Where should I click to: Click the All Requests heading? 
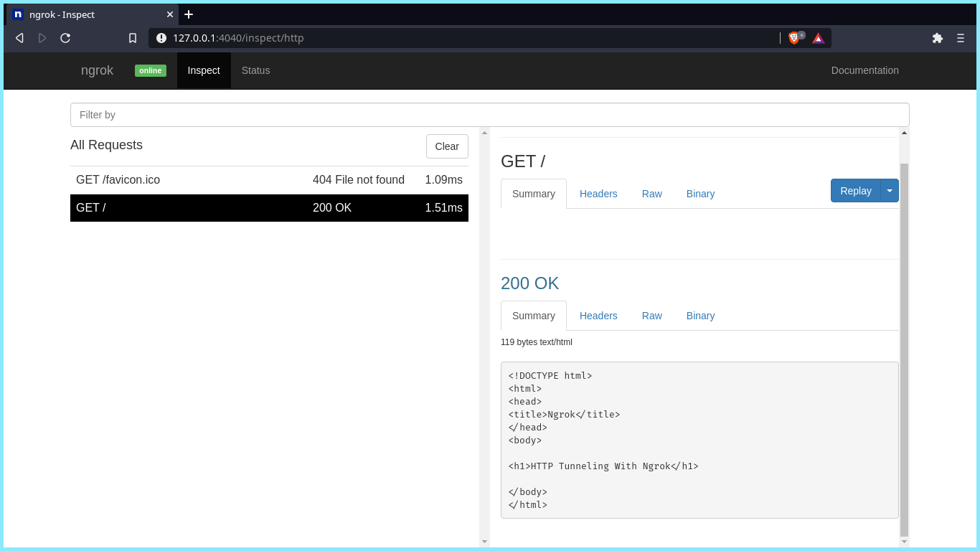(106, 145)
